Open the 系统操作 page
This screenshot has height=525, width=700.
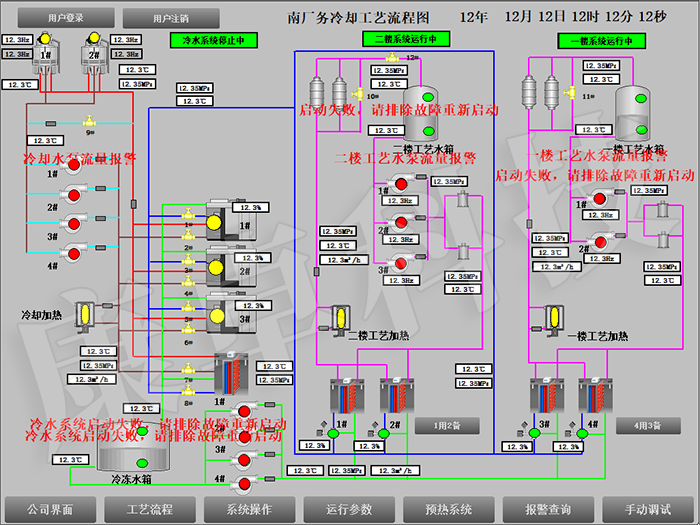(x=249, y=509)
